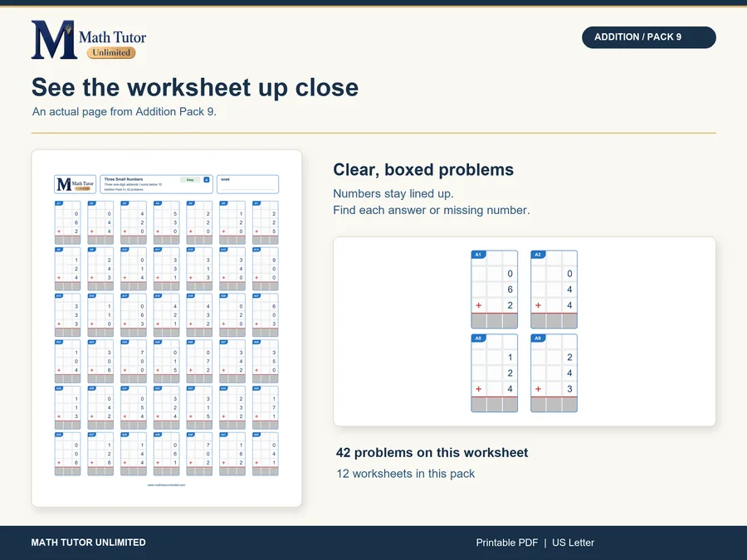This screenshot has height=560, width=747.
Task: Click gray answer row of enlarged A1 problem
Action: 495,320
